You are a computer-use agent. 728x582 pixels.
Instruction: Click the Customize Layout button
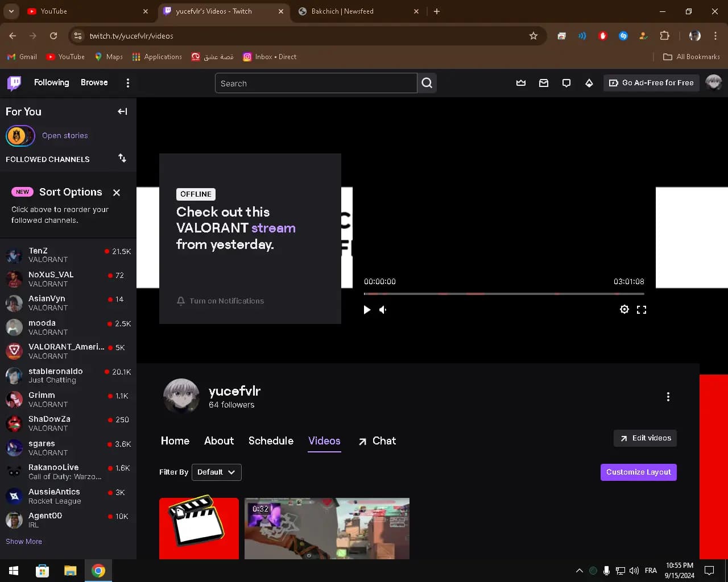(638, 472)
